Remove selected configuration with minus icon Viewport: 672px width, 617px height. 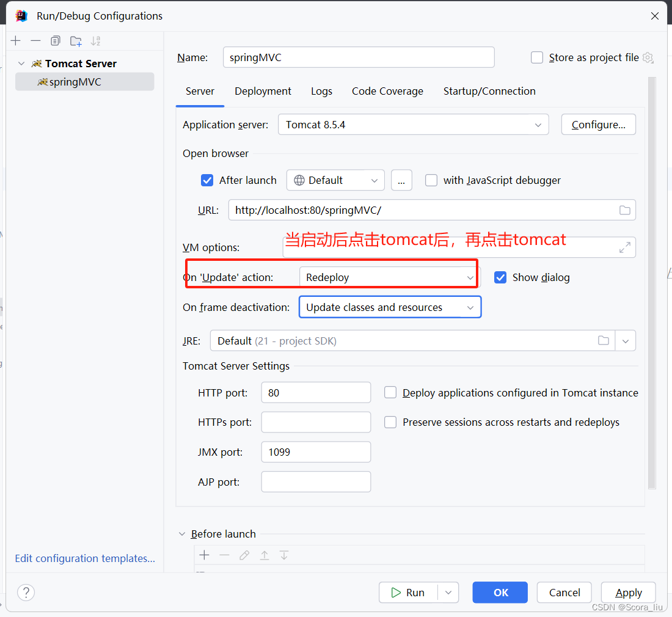click(35, 41)
